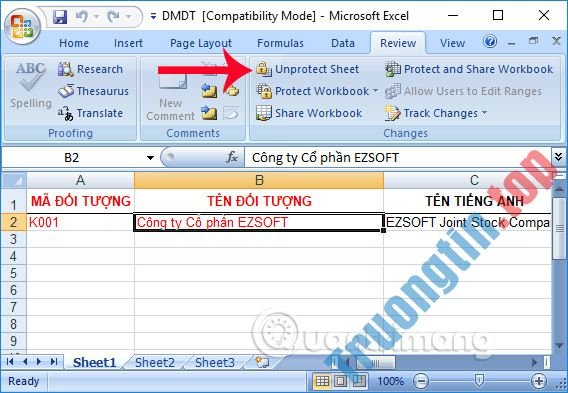Switch to Page Layout view

pyautogui.click(x=341, y=381)
